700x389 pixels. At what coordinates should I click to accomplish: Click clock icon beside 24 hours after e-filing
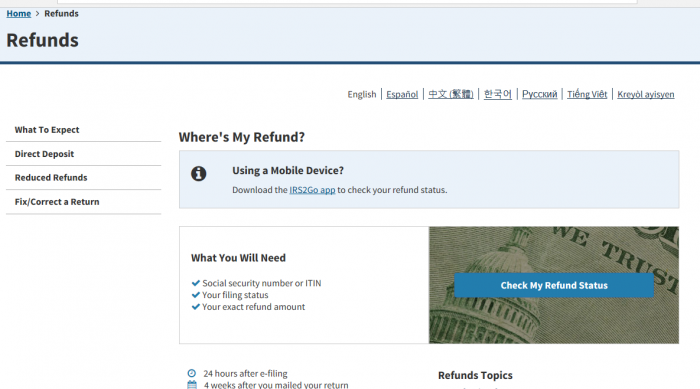coord(192,373)
